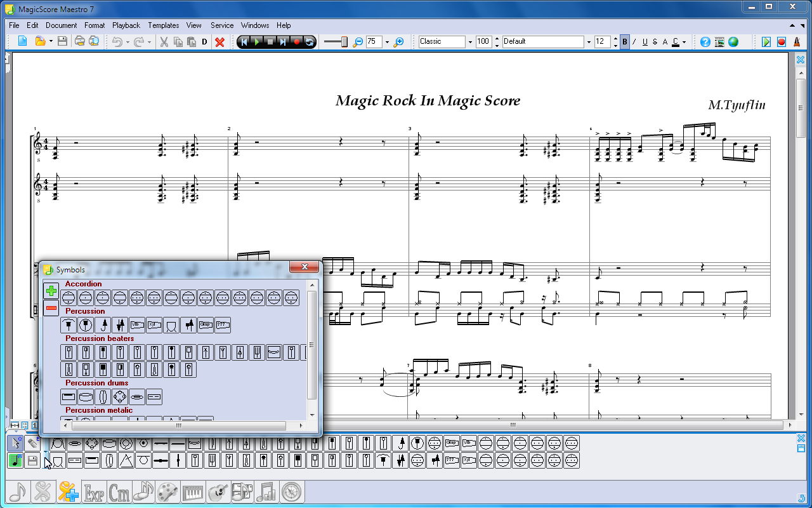Viewport: 812px width, 508px height.
Task: Open the Format menu
Action: [95, 25]
